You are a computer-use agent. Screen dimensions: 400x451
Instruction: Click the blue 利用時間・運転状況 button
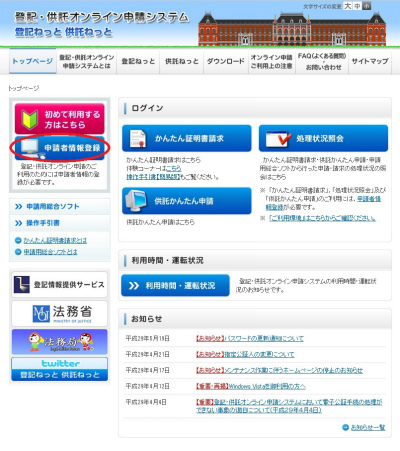(175, 285)
